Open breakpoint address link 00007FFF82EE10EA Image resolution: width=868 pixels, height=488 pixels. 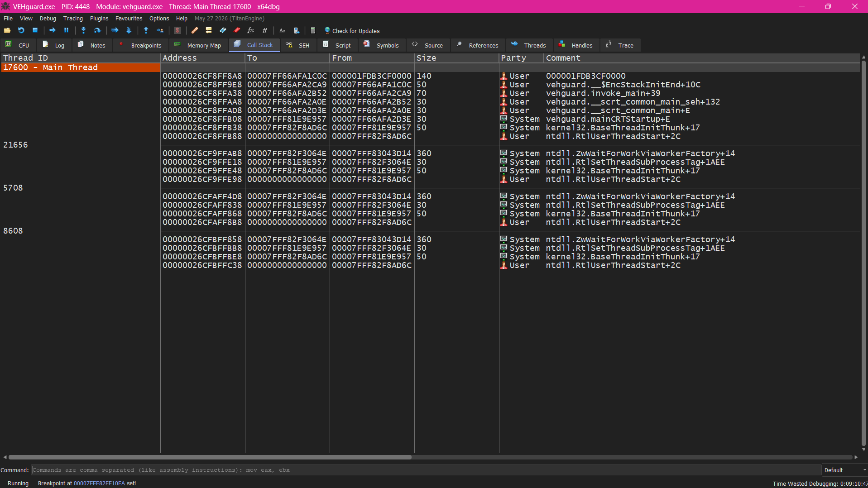pos(99,483)
